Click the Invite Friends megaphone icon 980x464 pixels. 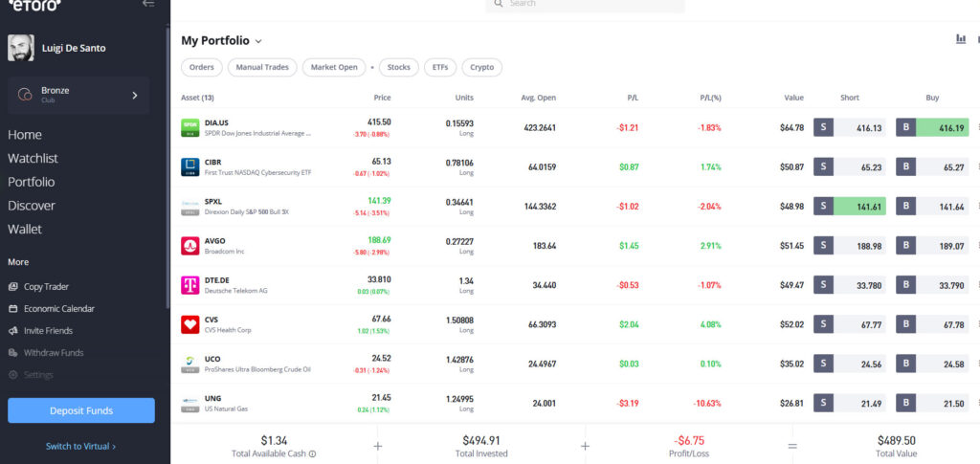pyautogui.click(x=13, y=331)
